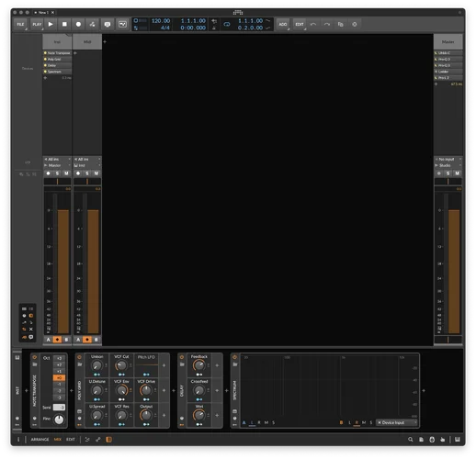The height and width of the screenshot is (459, 476).
Task: Open the Midi track output chooser 'Inst'
Action: click(87, 165)
